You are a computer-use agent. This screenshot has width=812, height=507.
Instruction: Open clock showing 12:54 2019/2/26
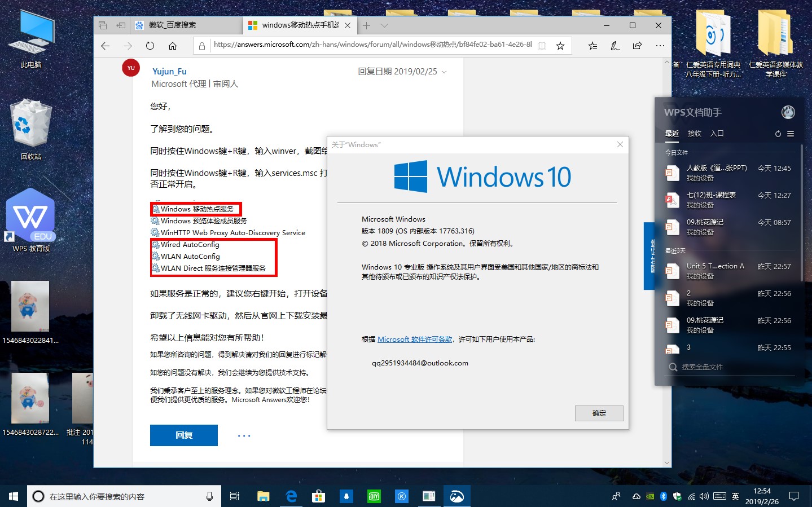coord(762,496)
